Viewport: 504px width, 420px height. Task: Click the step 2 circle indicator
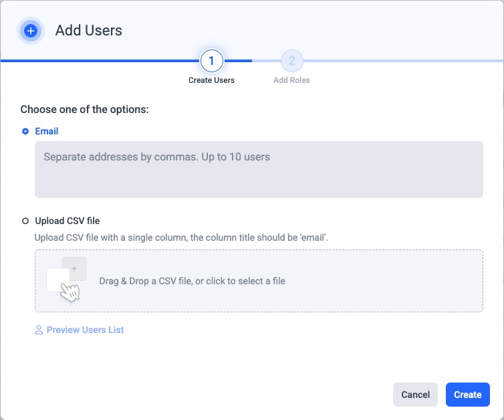[x=291, y=61]
